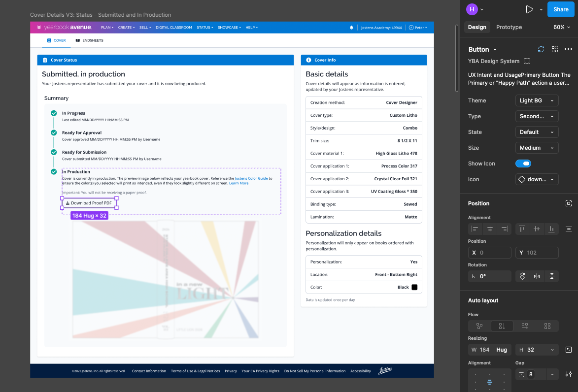578x392 pixels.
Task: Click the Black color swatch
Action: [414, 288]
